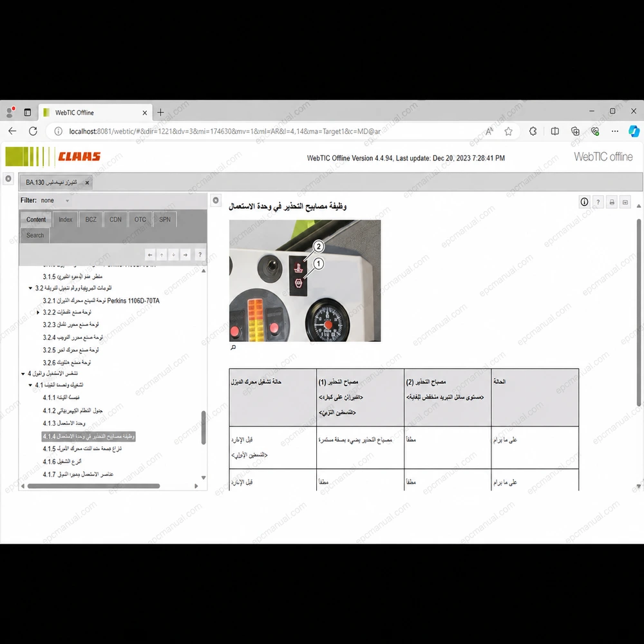Open tree item 4.1.3
644x644 pixels.
tap(64, 423)
